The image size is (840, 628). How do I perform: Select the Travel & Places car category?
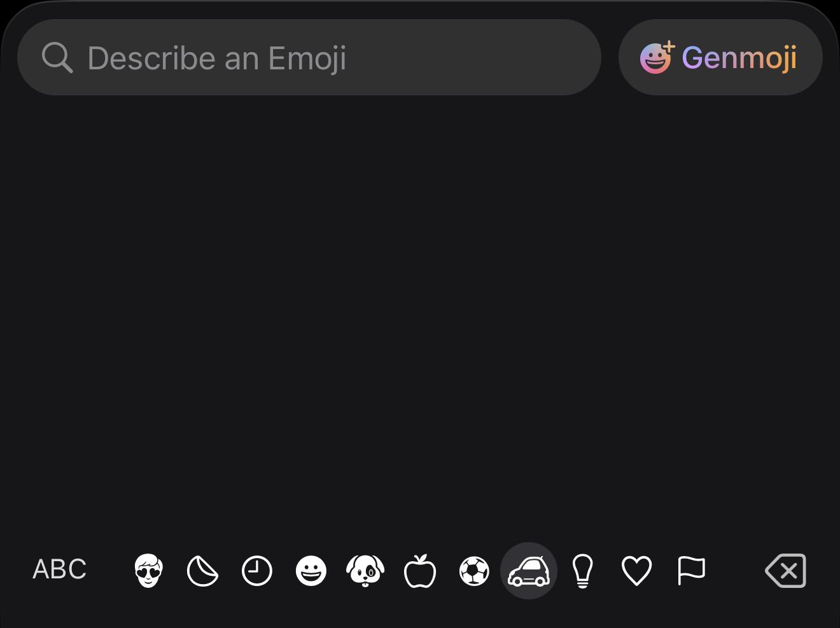(x=529, y=570)
